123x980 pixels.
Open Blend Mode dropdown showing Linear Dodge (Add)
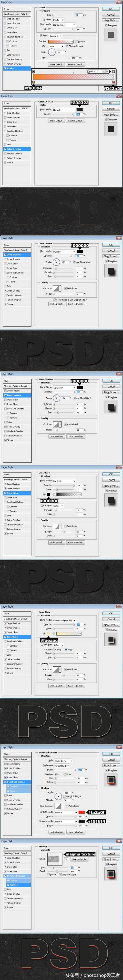click(64, 620)
